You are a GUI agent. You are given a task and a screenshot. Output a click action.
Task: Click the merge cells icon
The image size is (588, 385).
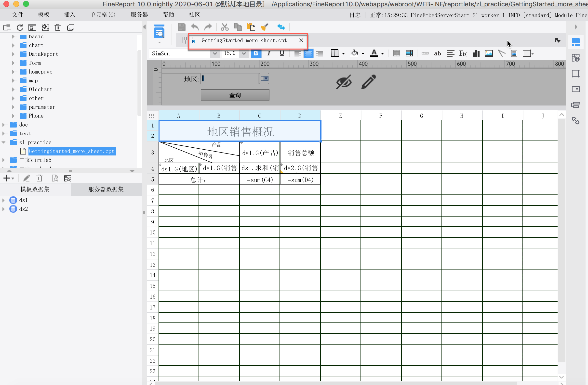click(396, 53)
